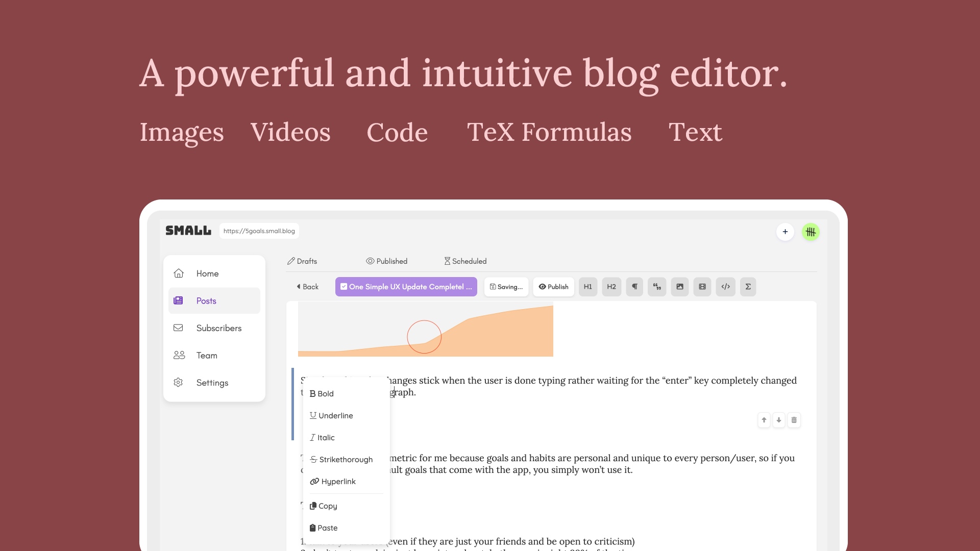This screenshot has height=551, width=980.
Task: Insert an image using the image icon
Action: pos(680,287)
